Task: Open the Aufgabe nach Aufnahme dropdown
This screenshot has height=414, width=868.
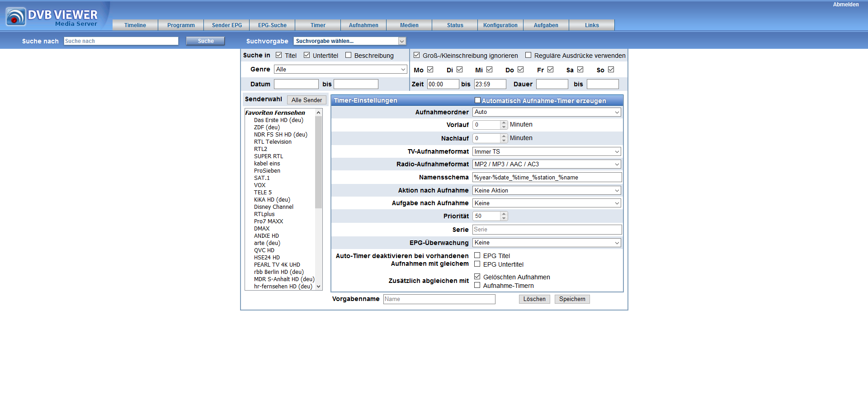Action: click(x=547, y=203)
